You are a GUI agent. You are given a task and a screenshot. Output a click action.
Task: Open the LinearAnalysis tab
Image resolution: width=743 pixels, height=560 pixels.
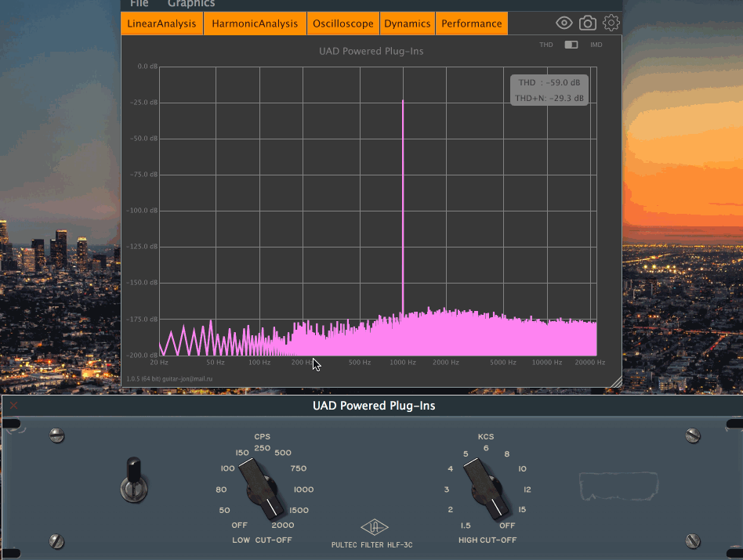(x=161, y=23)
